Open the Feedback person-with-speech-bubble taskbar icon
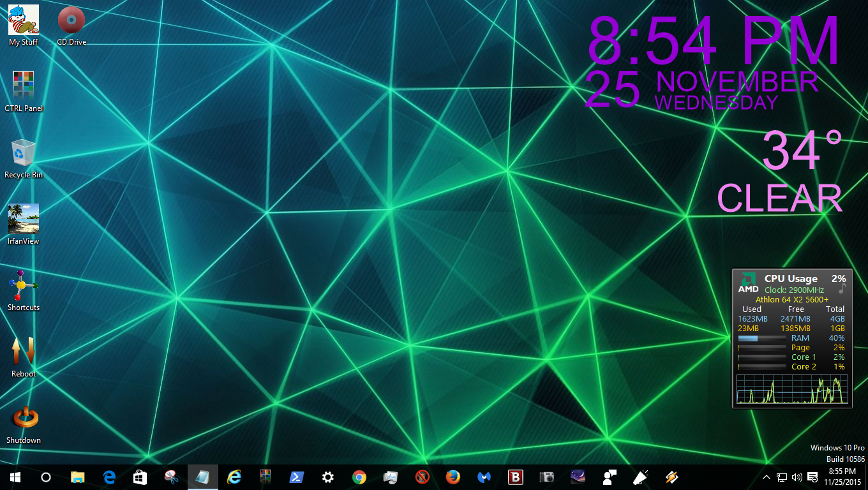This screenshot has width=868, height=490. (609, 477)
